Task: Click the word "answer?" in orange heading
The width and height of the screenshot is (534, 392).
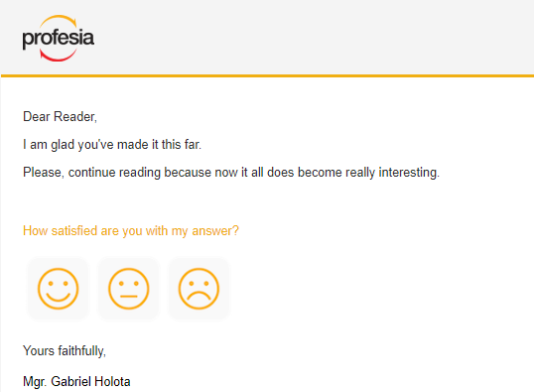Action: pos(215,231)
